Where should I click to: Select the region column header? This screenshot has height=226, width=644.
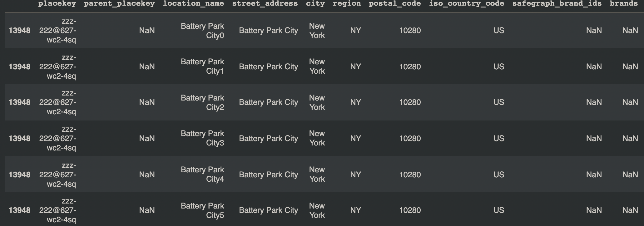pyautogui.click(x=347, y=4)
